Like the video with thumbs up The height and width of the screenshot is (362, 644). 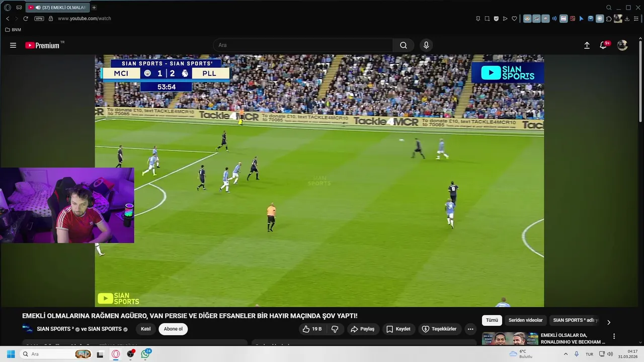[x=312, y=329]
